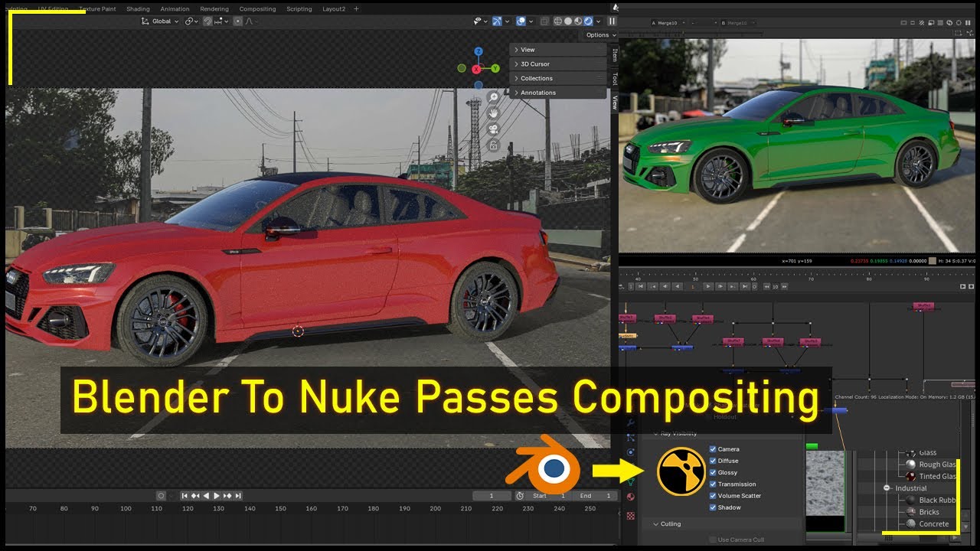
Task: Open the object visibility eye dropdown
Action: (480, 21)
